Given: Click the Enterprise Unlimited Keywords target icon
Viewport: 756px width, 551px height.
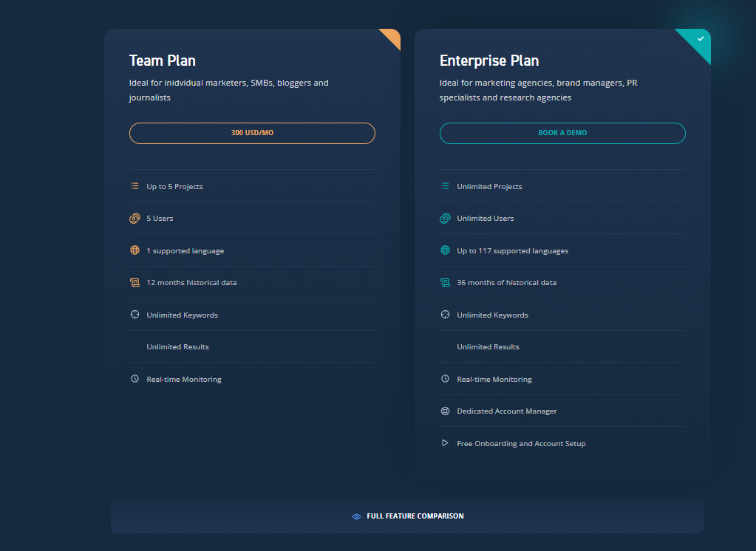Looking at the screenshot, I should pyautogui.click(x=446, y=315).
